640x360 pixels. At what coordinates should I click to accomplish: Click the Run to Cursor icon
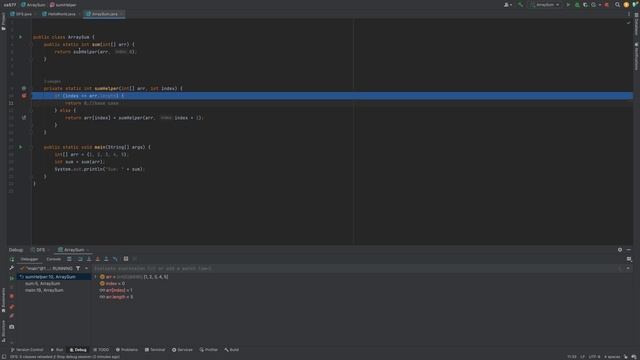click(x=115, y=259)
